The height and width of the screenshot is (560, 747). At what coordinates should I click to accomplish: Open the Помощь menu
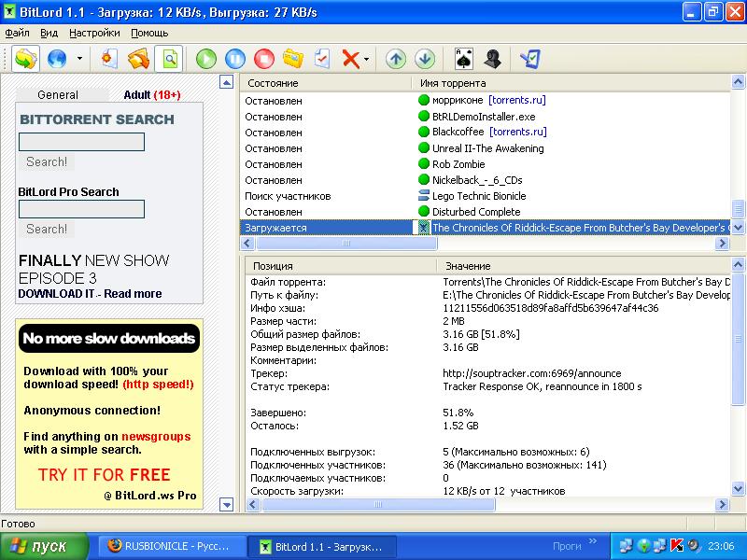tap(149, 33)
